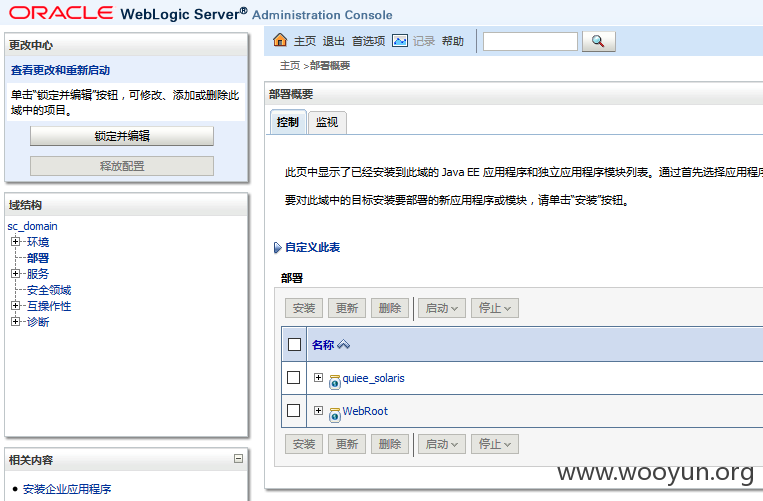Select 安全领域 in domain tree
Screen dimensions: 763x501
click(x=49, y=290)
